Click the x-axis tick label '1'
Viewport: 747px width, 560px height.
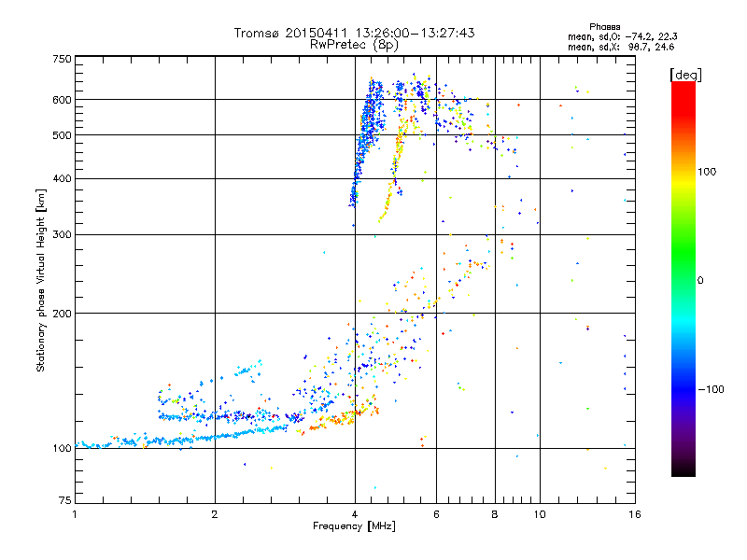tap(75, 514)
